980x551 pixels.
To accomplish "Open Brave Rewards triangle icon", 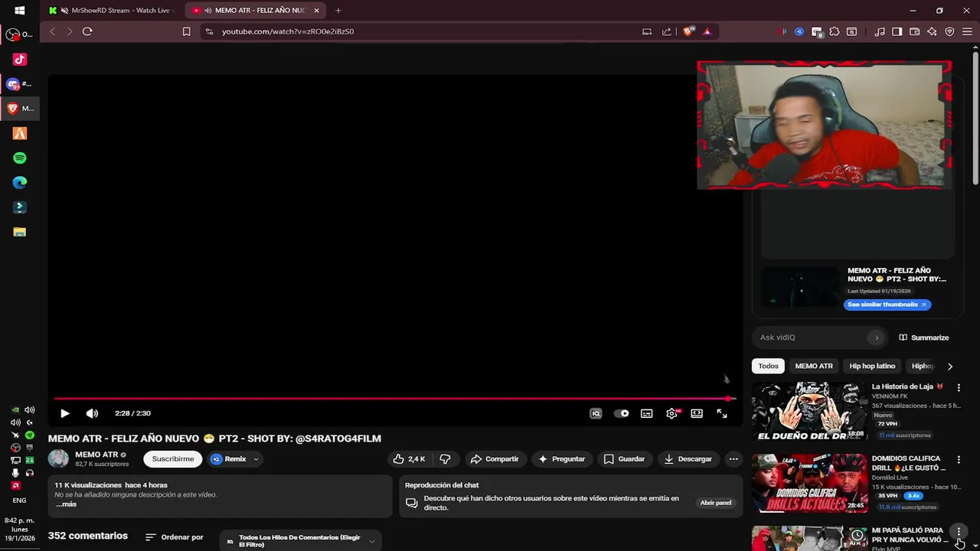I will pos(707,31).
